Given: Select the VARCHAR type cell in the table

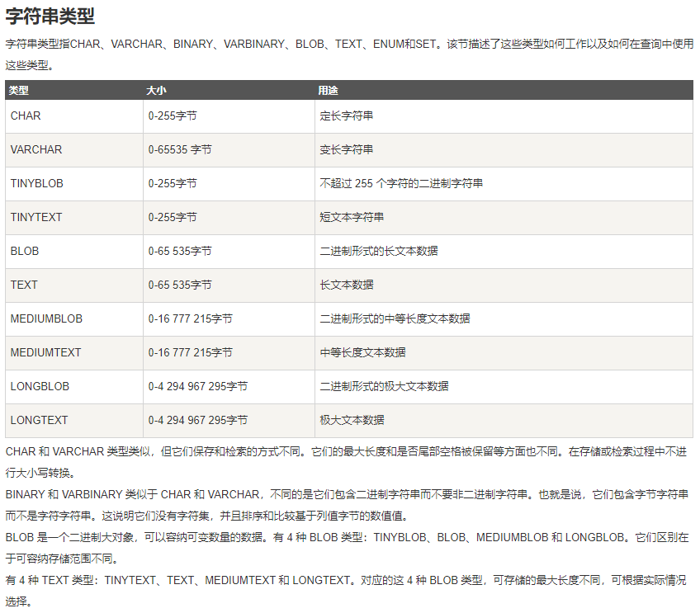Looking at the screenshot, I should tap(36, 150).
